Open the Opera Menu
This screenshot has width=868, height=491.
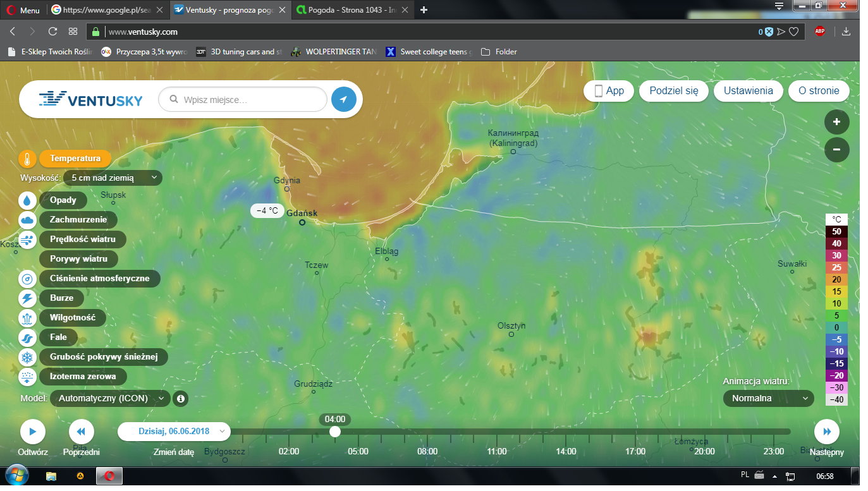[23, 10]
